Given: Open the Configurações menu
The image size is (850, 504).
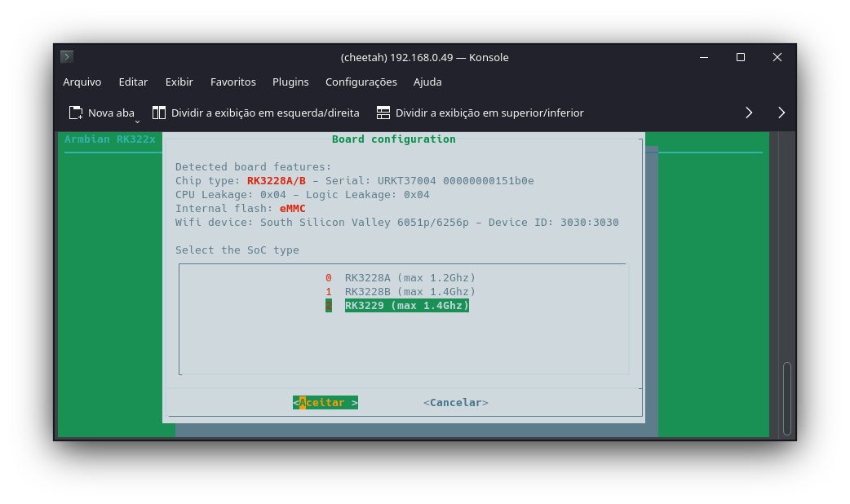Looking at the screenshot, I should [361, 82].
